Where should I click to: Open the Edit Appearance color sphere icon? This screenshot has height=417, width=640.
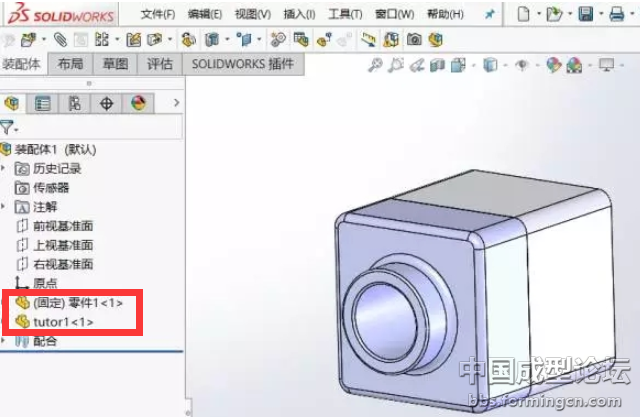[553, 65]
